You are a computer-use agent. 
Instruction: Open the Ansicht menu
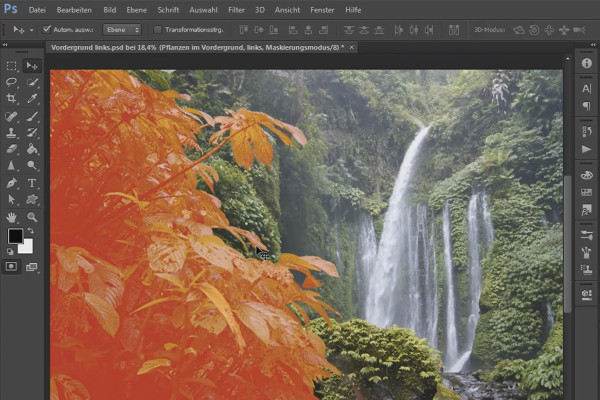coord(287,10)
